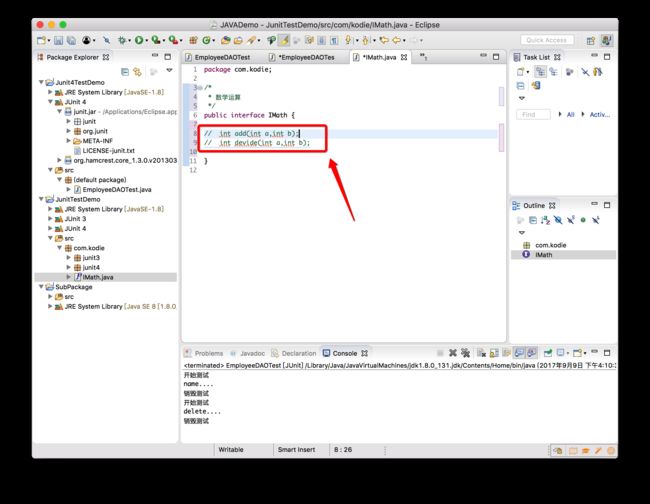Click Remove All Terminated Launches icon

coord(466,353)
